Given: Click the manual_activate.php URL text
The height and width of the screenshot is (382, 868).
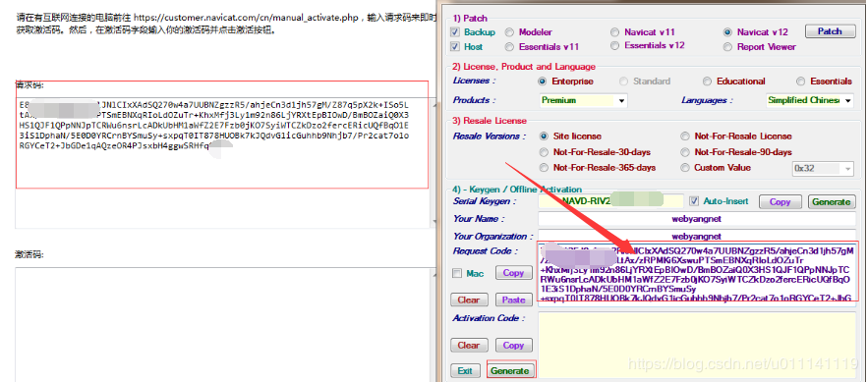Looking at the screenshot, I should click(247, 19).
